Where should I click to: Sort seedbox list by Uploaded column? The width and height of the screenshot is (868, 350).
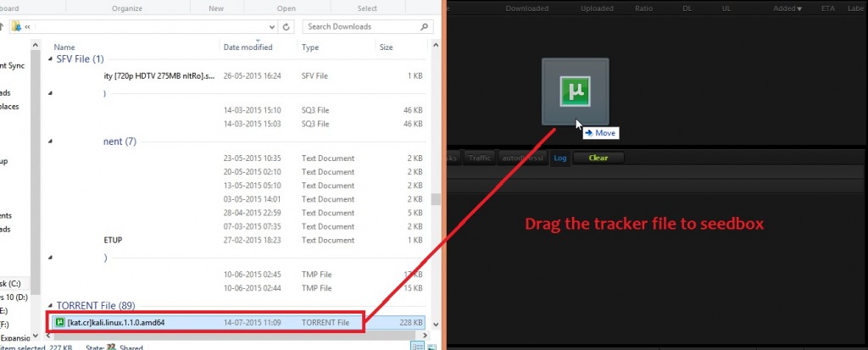click(597, 8)
